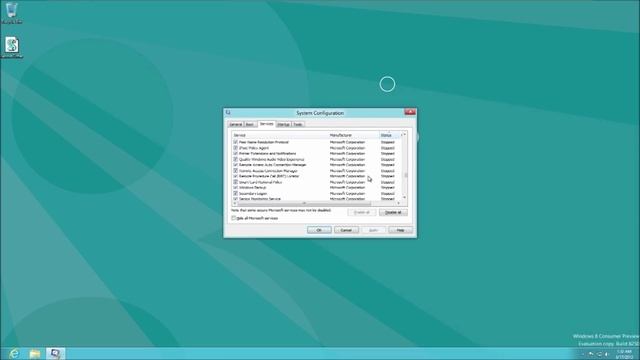The height and width of the screenshot is (360, 640).
Task: Click the System Configuration title bar icon
Action: 228,113
